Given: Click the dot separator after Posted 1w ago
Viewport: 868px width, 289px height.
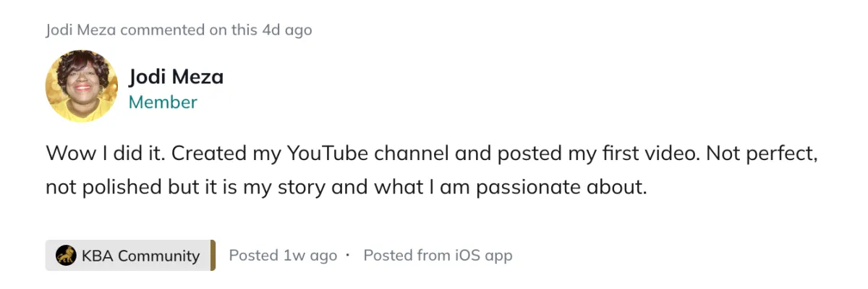Looking at the screenshot, I should 348,256.
